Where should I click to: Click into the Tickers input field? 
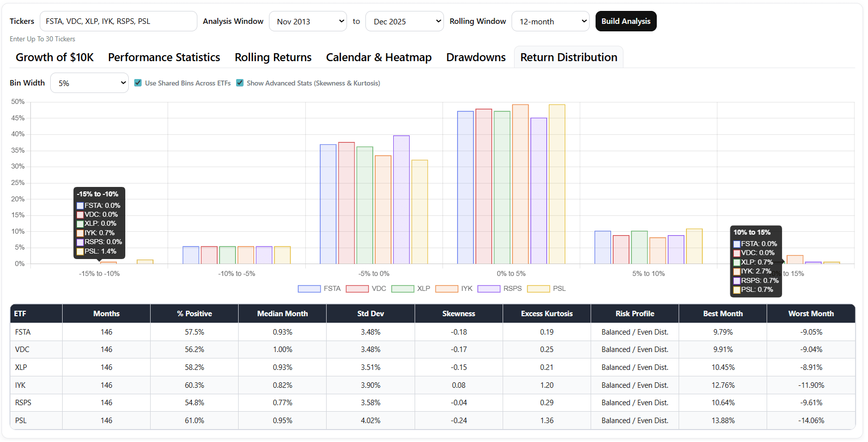pos(118,21)
